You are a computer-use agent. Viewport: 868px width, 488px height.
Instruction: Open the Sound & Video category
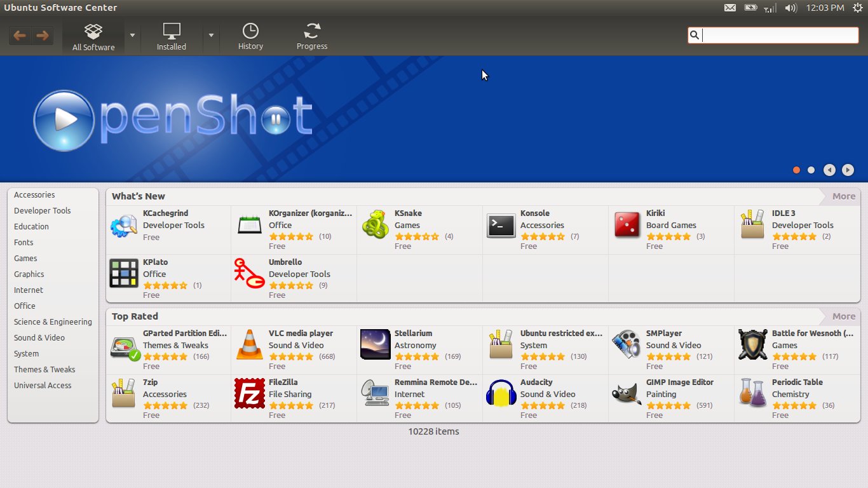(x=39, y=338)
